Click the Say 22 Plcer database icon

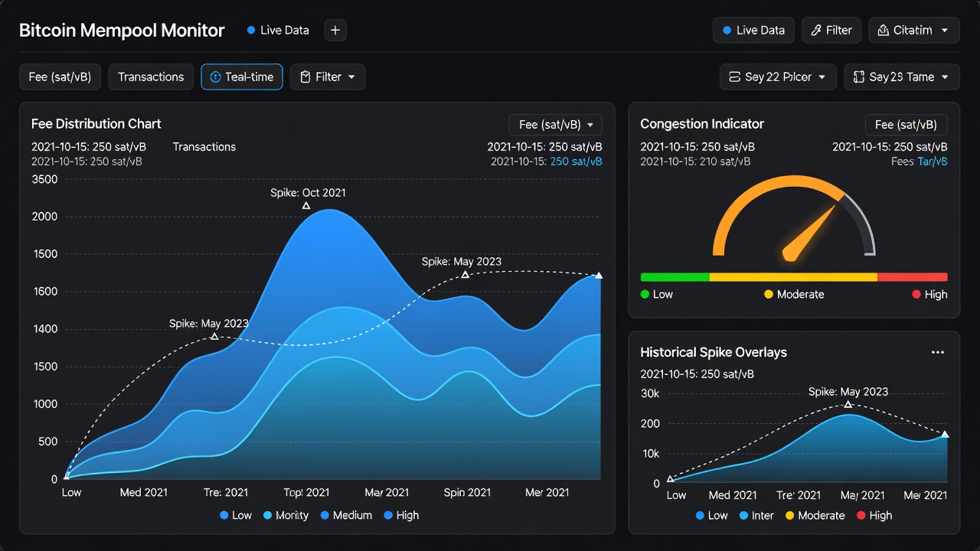734,77
